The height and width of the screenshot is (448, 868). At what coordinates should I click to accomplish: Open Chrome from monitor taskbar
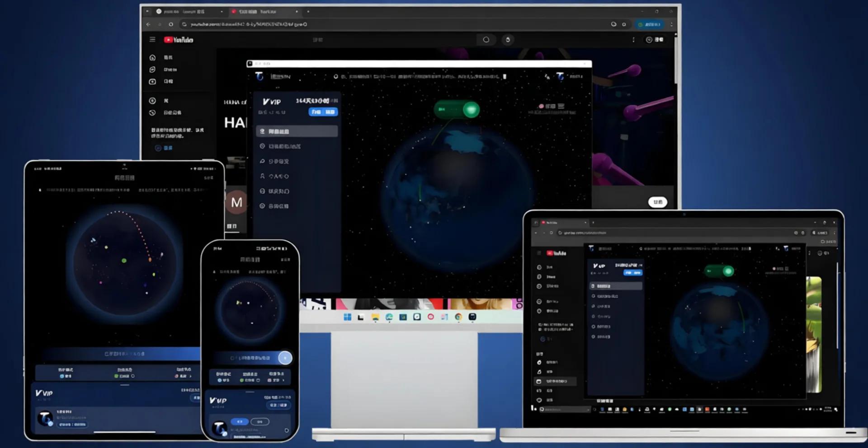click(458, 317)
